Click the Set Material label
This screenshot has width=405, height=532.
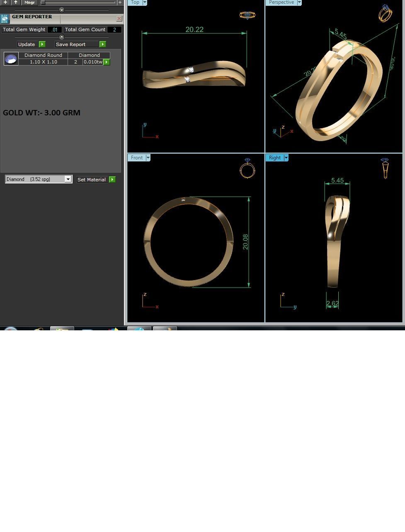91,180
